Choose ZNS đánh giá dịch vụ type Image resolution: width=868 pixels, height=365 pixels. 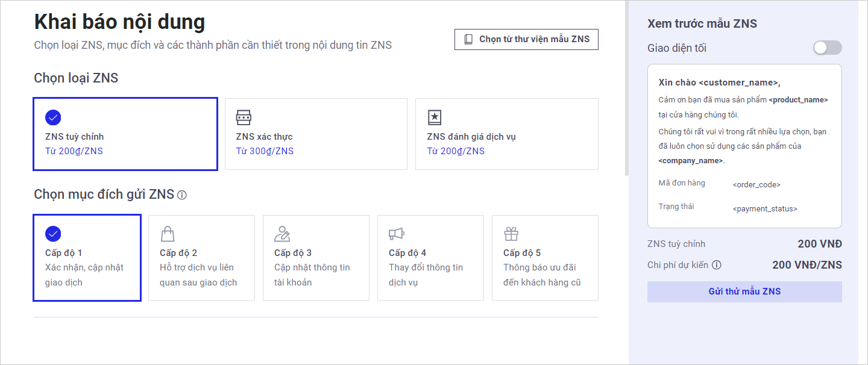tap(506, 134)
